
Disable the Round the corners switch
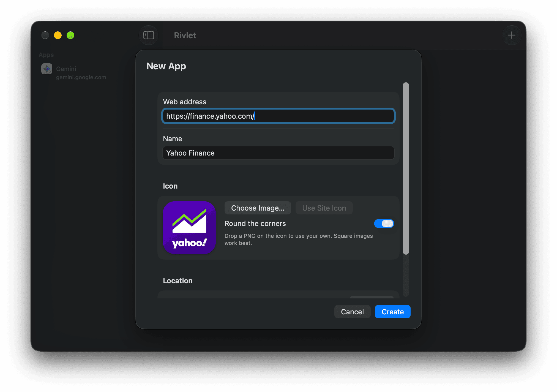pyautogui.click(x=384, y=224)
